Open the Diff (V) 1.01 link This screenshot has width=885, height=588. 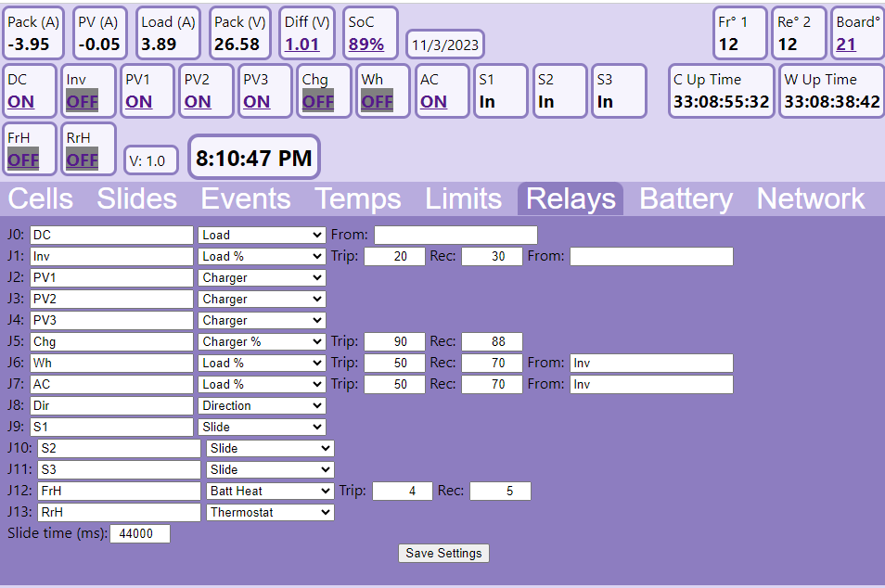click(301, 44)
